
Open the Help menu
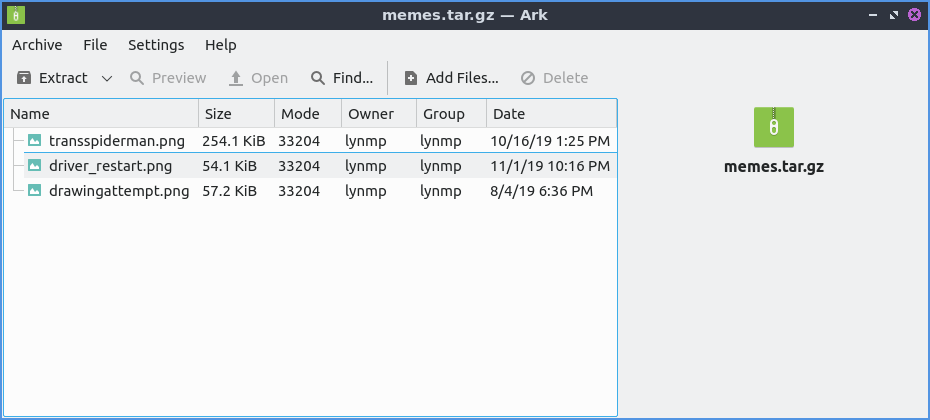pyautogui.click(x=220, y=45)
